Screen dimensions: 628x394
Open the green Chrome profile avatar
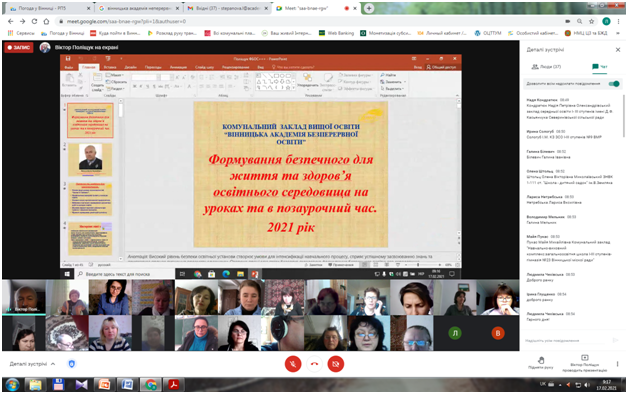click(x=606, y=21)
